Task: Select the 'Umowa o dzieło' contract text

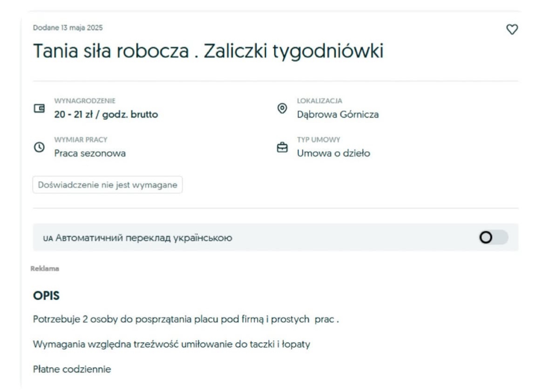Action: click(333, 153)
